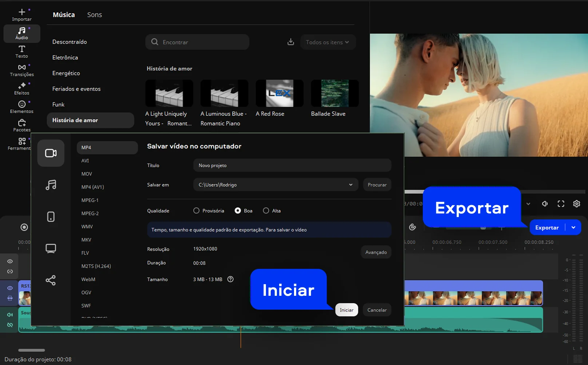Choose the MOV format from list

click(87, 174)
